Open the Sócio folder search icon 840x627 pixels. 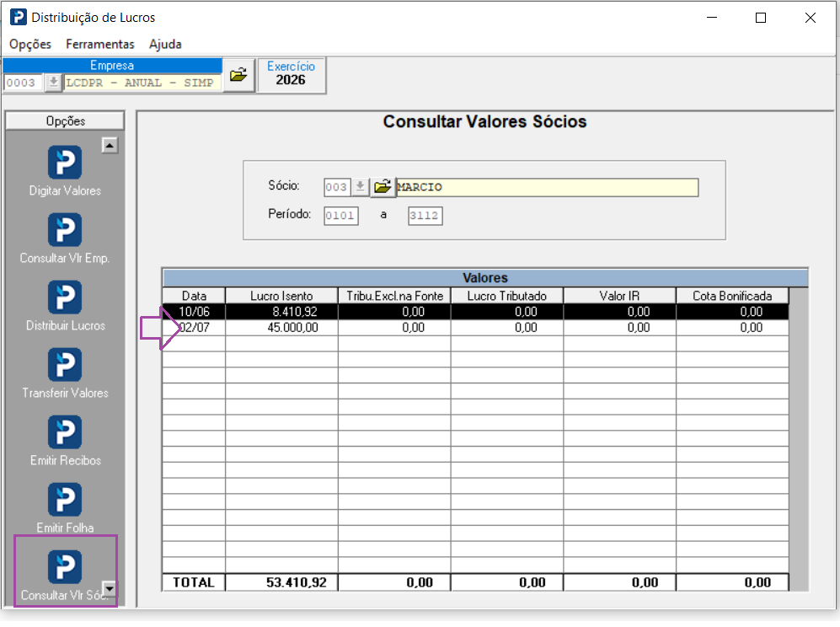point(383,187)
